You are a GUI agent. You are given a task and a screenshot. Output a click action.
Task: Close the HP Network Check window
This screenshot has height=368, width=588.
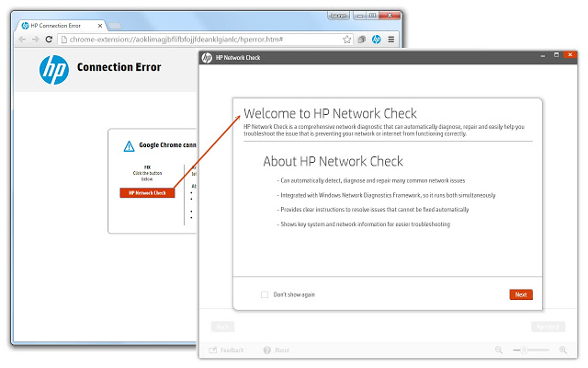pyautogui.click(x=570, y=55)
